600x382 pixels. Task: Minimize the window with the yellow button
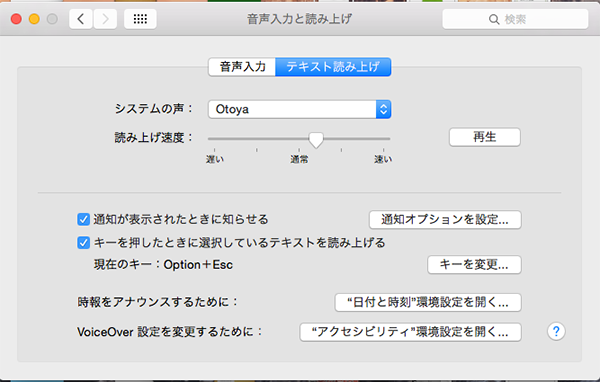pyautogui.click(x=34, y=19)
